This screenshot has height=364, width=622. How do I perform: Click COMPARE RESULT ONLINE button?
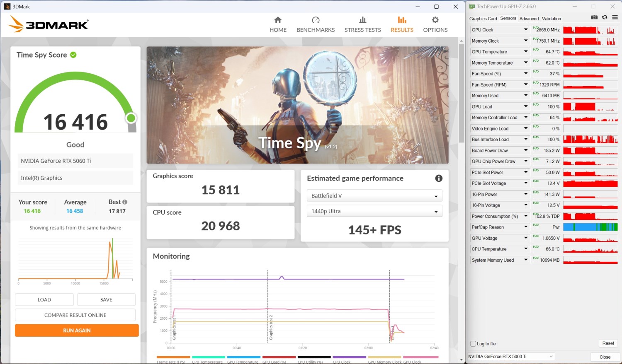pyautogui.click(x=75, y=315)
